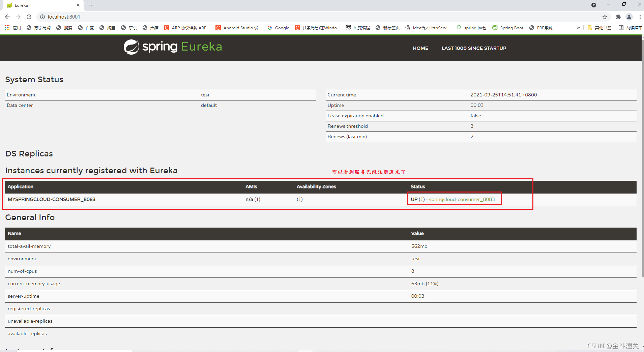Click MYSPRINGCLOUD-CONSUMER_8083 application name
The height and width of the screenshot is (352, 644).
(x=52, y=199)
